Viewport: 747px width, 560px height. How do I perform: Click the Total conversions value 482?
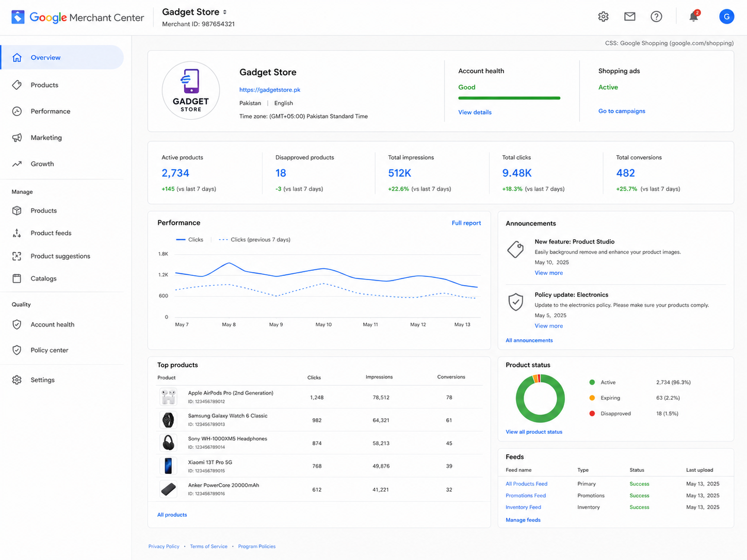coord(625,173)
